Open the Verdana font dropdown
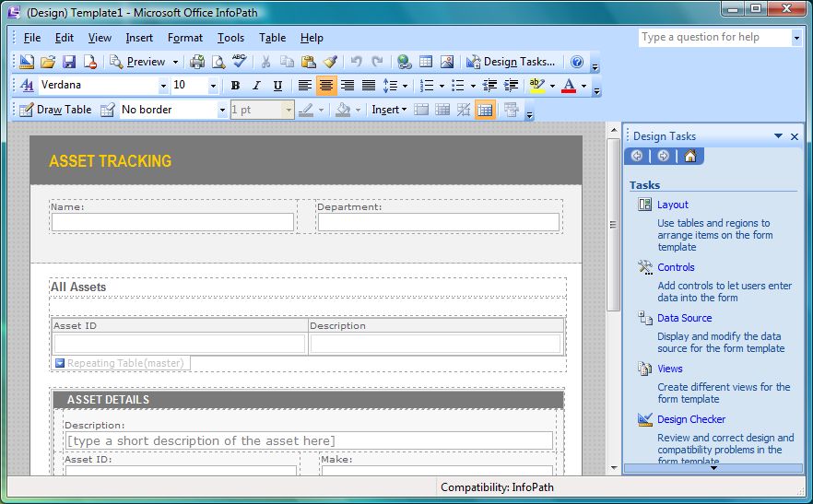Viewport: 813px width, 504px height. (163, 86)
